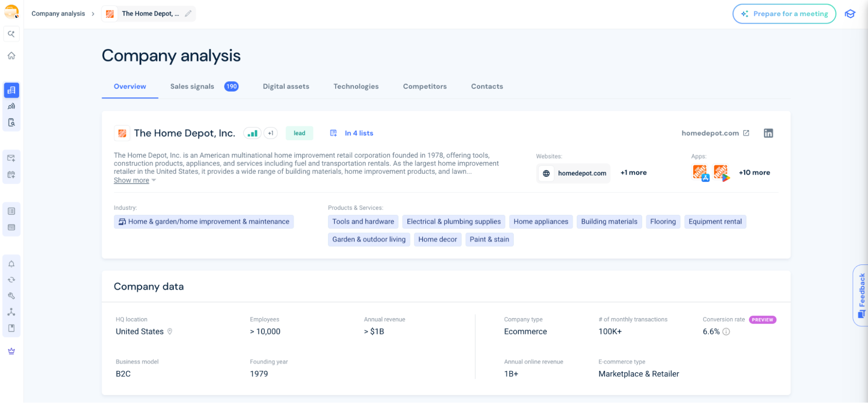Click The Home Depot breadcrumb chip
The image size is (868, 403).
pos(149,13)
